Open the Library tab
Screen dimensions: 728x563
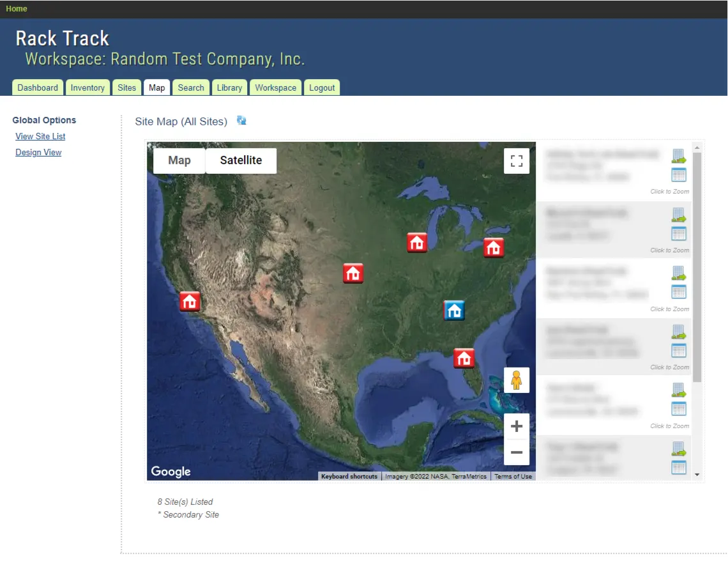click(x=229, y=88)
